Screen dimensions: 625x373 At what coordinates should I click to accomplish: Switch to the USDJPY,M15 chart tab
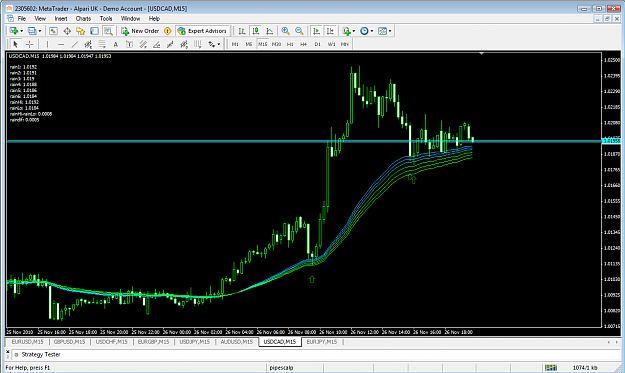pos(195,342)
